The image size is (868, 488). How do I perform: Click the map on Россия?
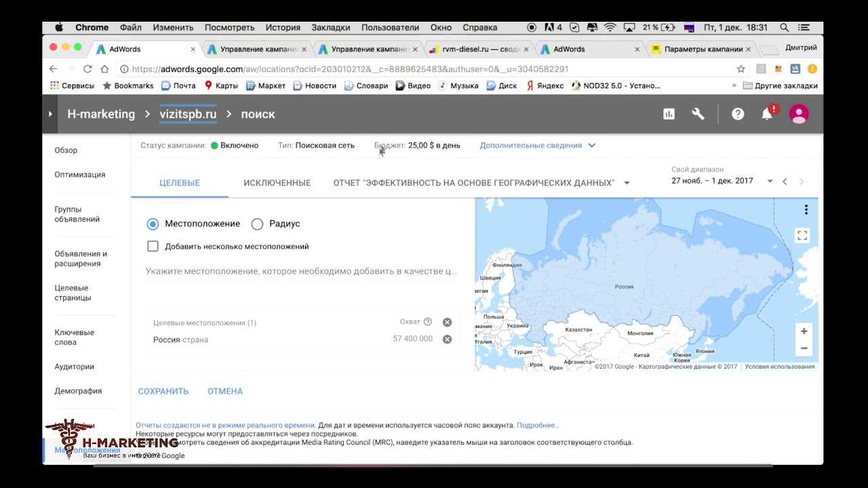624,287
